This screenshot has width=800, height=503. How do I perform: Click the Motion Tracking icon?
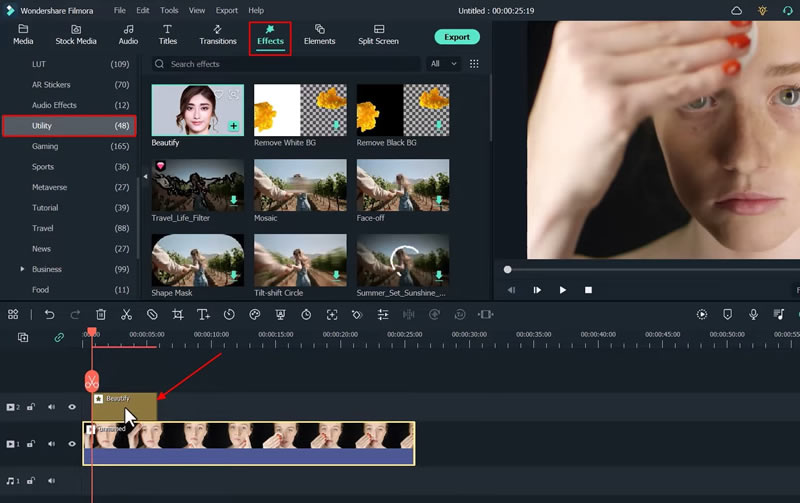(x=332, y=315)
